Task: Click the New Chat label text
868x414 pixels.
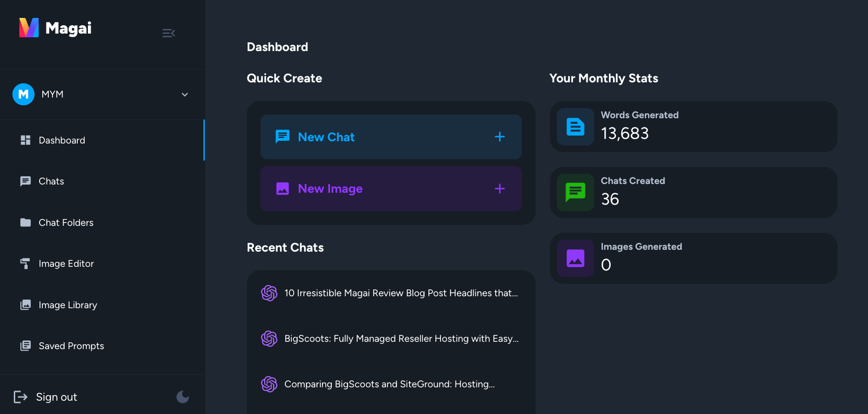Action: (x=326, y=137)
